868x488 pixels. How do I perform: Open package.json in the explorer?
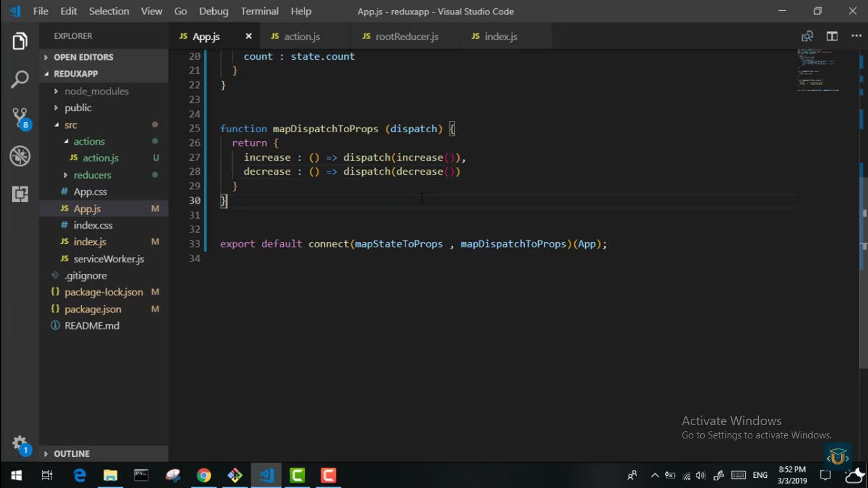[x=93, y=309]
